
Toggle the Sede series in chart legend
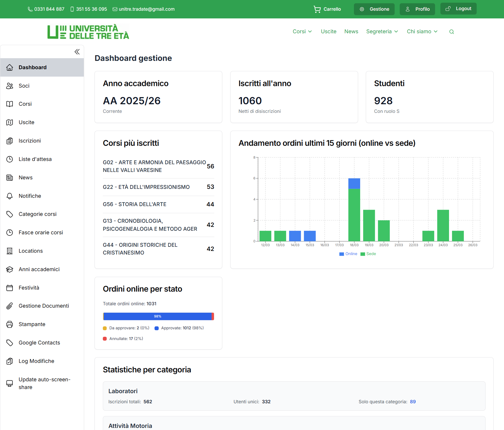coord(368,254)
